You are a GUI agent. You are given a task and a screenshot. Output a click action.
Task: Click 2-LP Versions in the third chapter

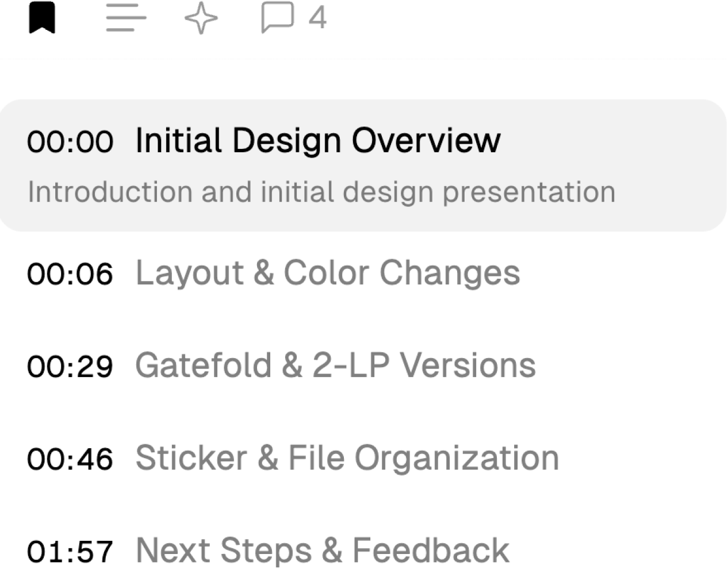pos(424,366)
